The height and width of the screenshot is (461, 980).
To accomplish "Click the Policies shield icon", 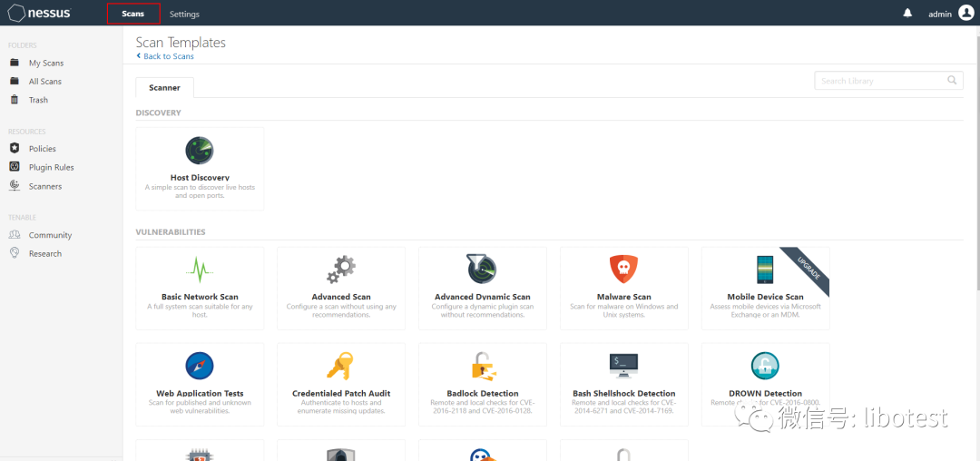I will click(15, 148).
